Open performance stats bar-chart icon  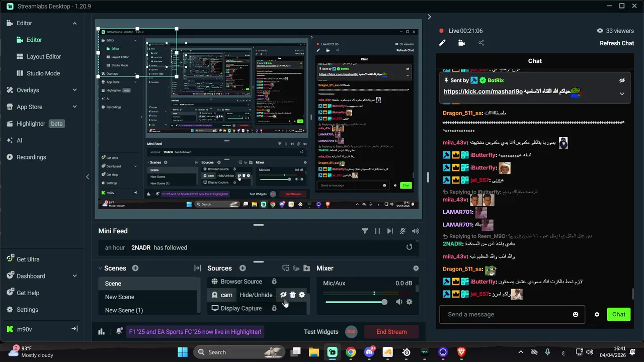point(102,331)
